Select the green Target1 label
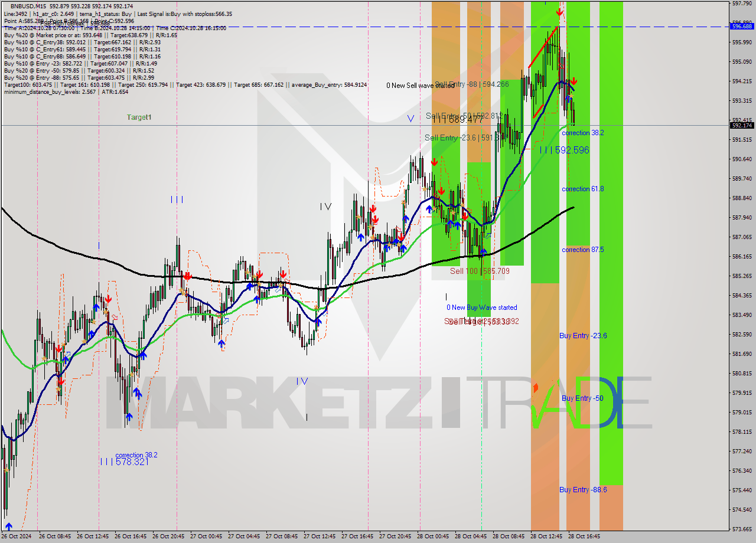 tap(139, 117)
